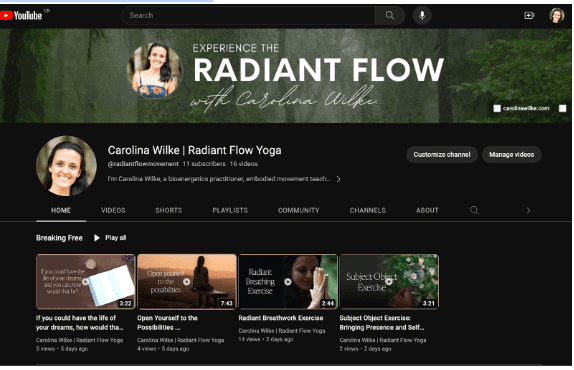Click the channel profile picture

click(x=66, y=166)
